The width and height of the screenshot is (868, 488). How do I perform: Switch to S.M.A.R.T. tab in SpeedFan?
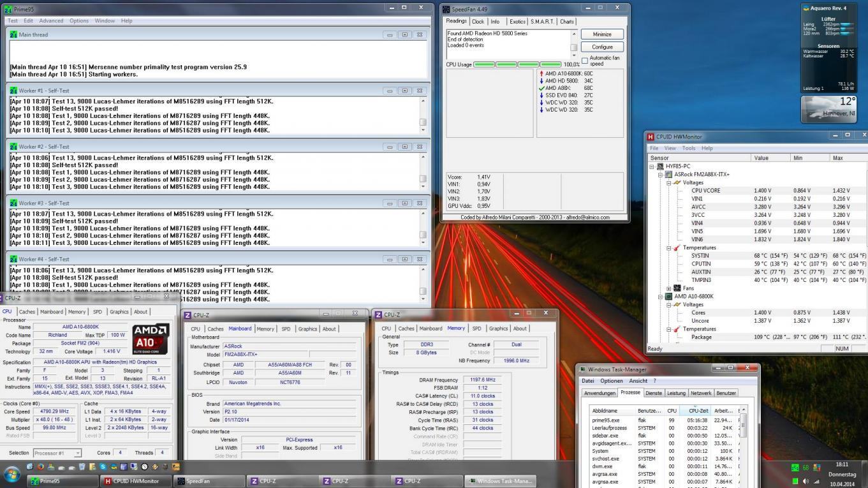[x=542, y=22]
